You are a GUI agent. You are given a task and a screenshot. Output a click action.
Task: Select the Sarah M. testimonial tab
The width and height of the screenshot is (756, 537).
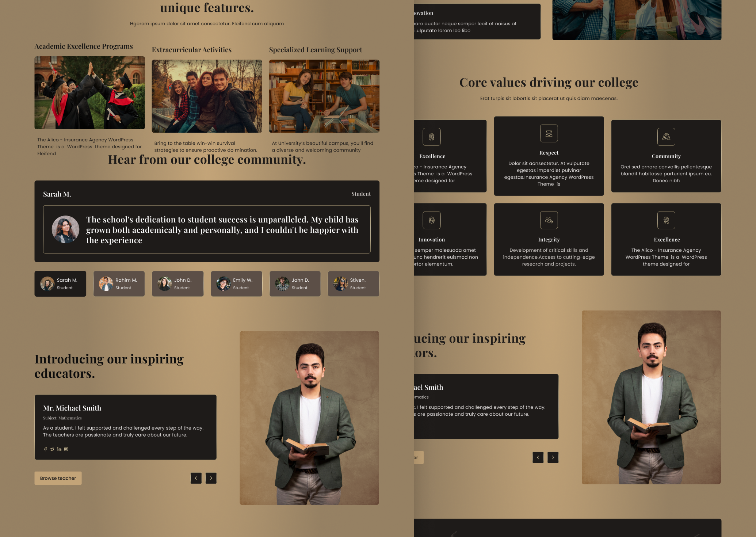(x=60, y=283)
